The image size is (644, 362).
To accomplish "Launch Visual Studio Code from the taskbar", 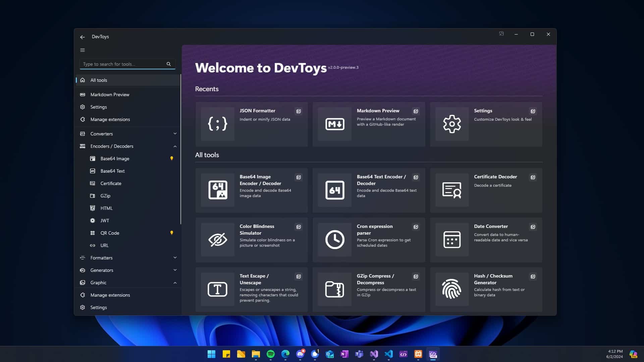I will click(x=389, y=354).
